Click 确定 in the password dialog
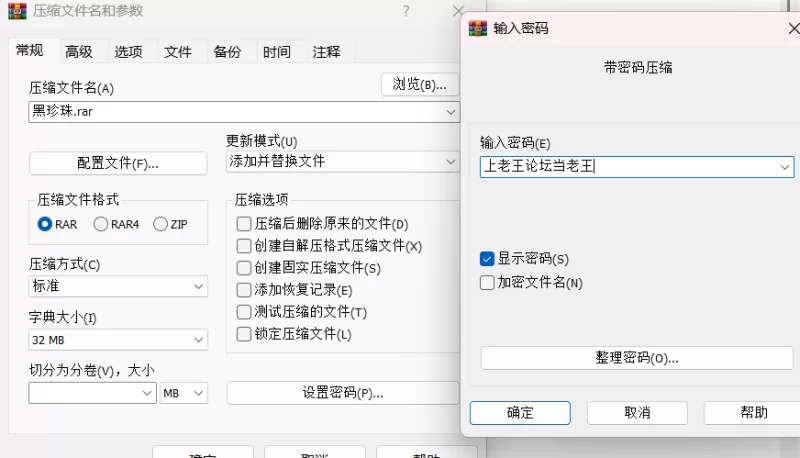 (520, 413)
